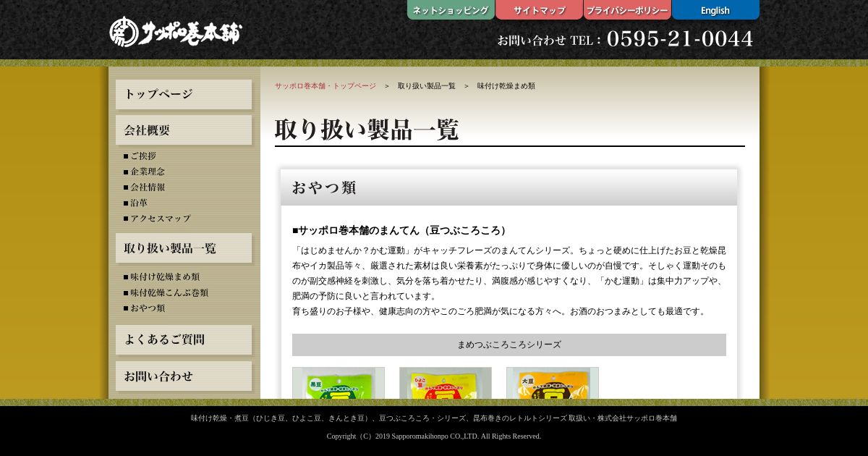
Task: Go to トップページ in sidebar
Action: (x=184, y=94)
